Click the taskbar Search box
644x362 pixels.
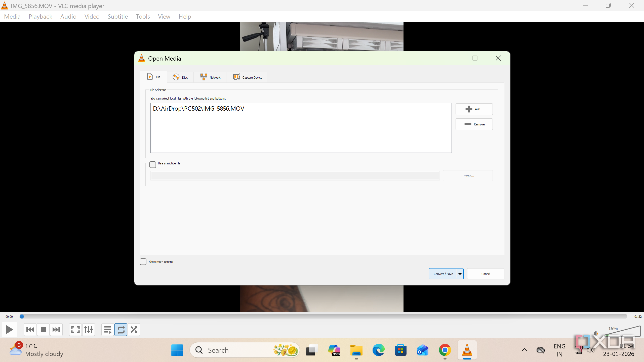click(245, 350)
